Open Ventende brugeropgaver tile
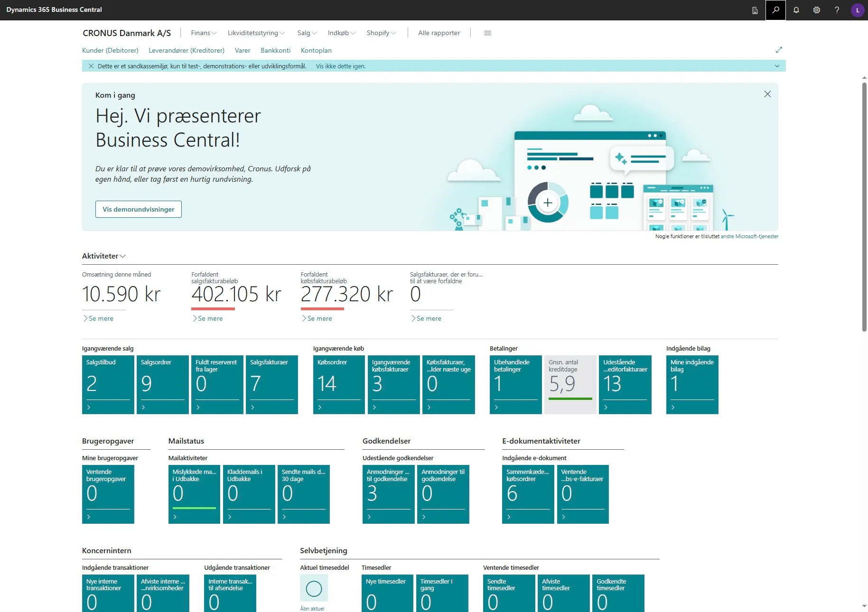This screenshot has width=868, height=612. (x=108, y=494)
